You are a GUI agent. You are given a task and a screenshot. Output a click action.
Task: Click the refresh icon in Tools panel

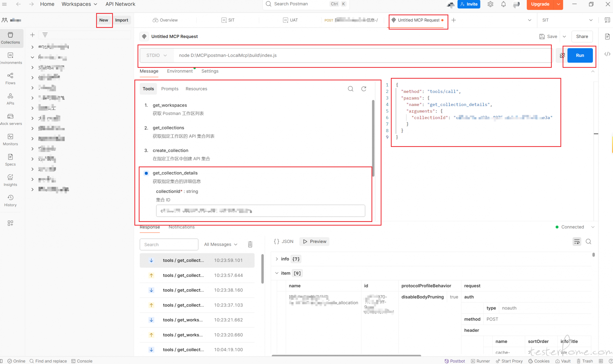pyautogui.click(x=364, y=89)
